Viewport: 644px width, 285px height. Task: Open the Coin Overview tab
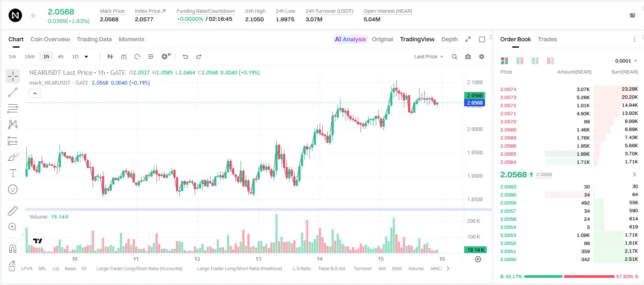(50, 39)
